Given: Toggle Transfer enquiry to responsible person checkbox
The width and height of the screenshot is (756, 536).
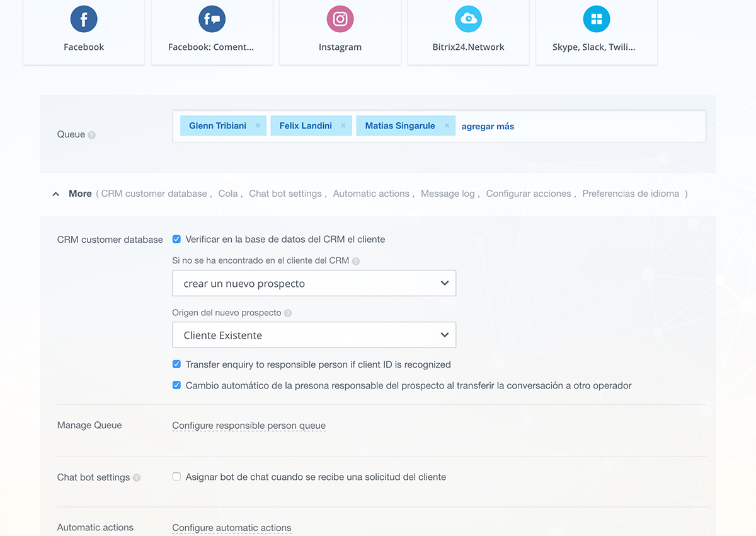Looking at the screenshot, I should click(176, 364).
